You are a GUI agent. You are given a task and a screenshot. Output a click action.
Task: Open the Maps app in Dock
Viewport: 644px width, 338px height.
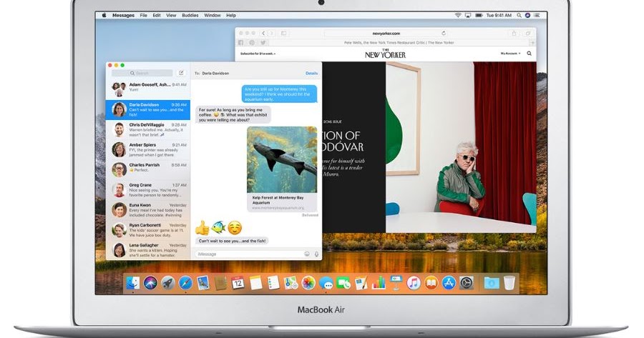(x=291, y=283)
